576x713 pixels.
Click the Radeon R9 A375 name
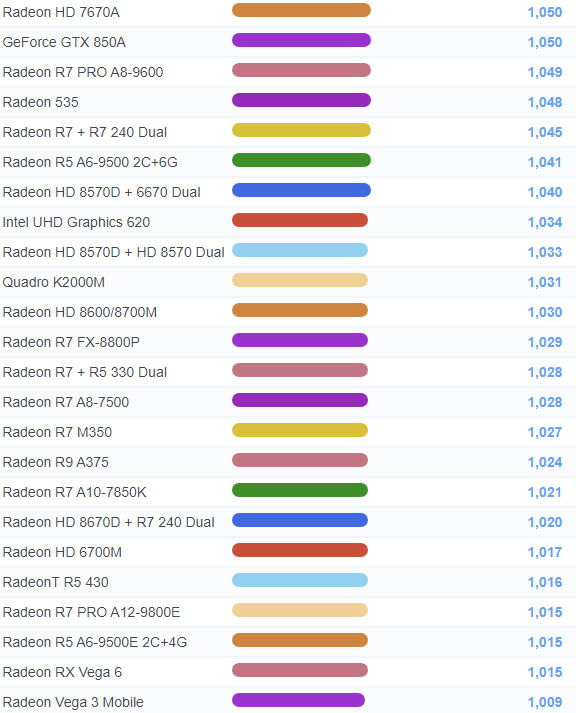click(55, 462)
